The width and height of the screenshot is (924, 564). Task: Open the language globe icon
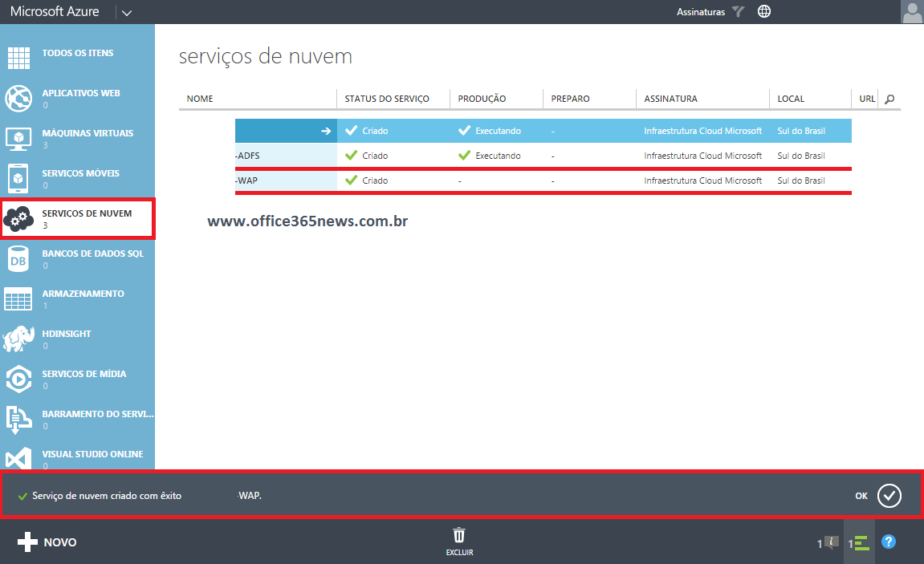click(764, 11)
